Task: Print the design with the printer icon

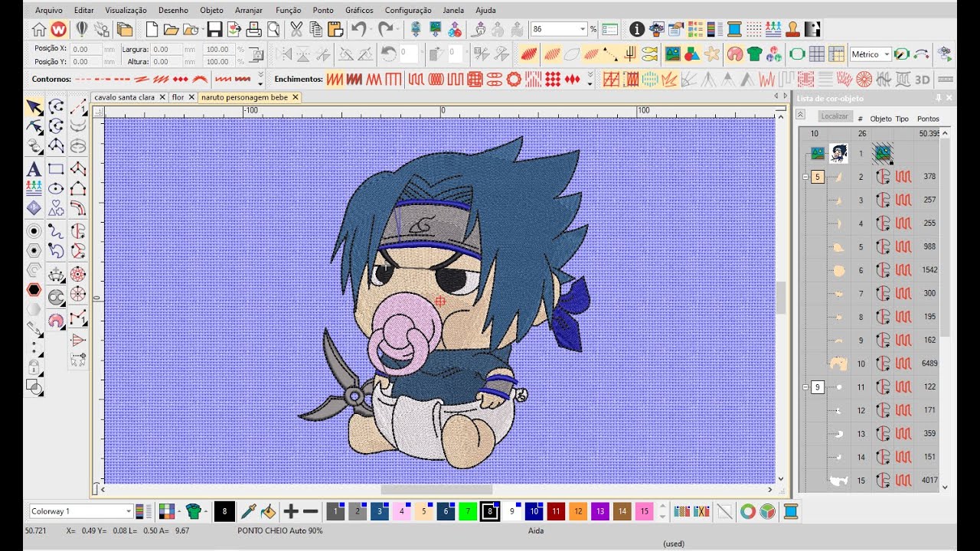Action: (253, 30)
